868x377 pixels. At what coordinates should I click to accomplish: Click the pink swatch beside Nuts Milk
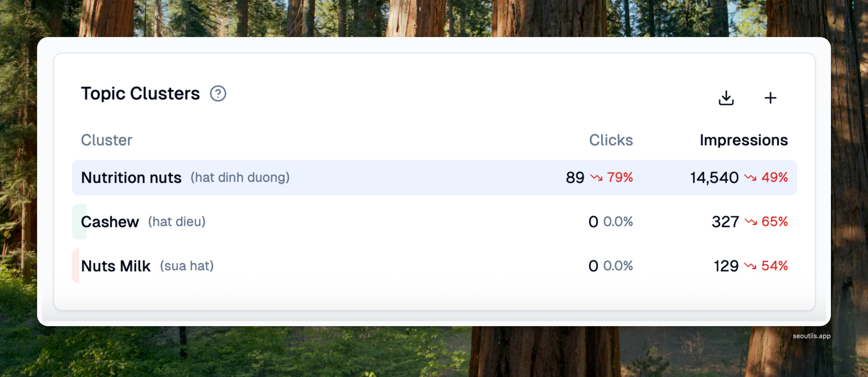click(x=76, y=266)
